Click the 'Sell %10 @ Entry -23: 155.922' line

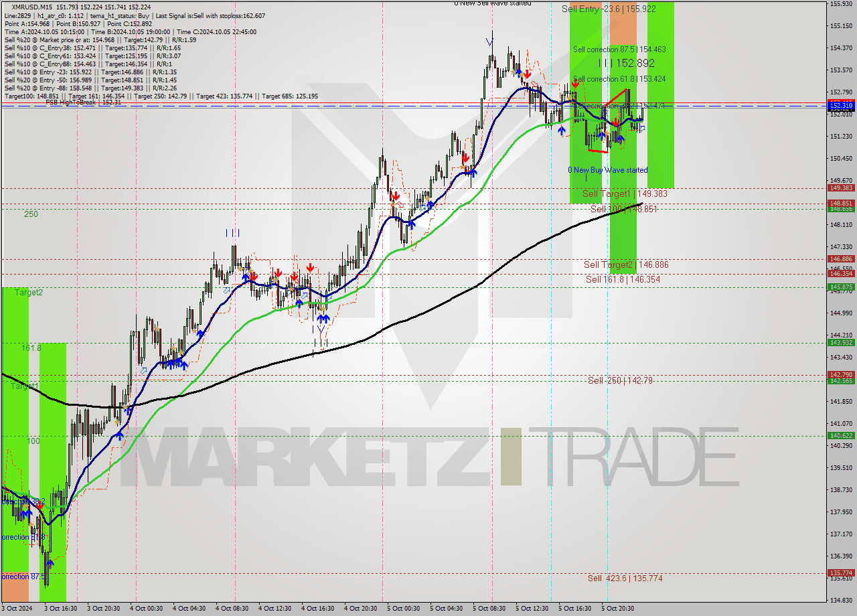pos(90,72)
